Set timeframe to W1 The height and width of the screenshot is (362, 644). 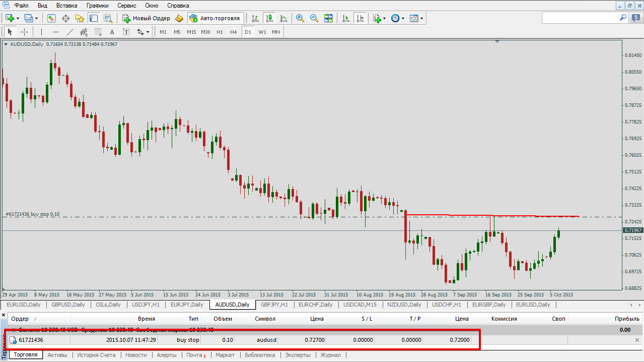[262, 32]
